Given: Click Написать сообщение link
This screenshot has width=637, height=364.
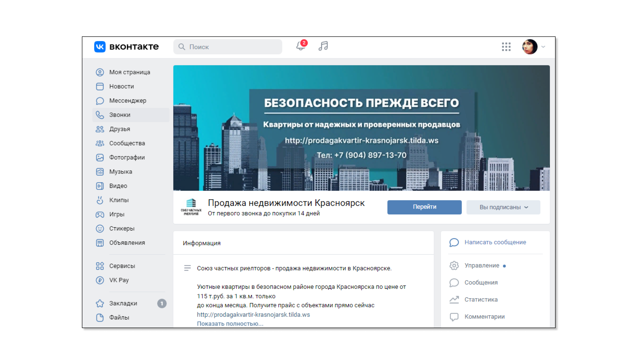Looking at the screenshot, I should pos(495,242).
